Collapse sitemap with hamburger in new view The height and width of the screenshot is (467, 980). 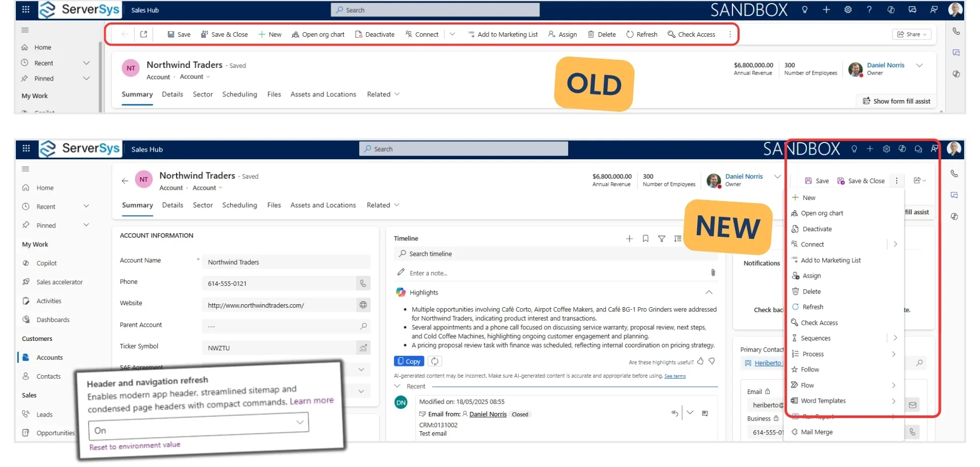click(26, 169)
